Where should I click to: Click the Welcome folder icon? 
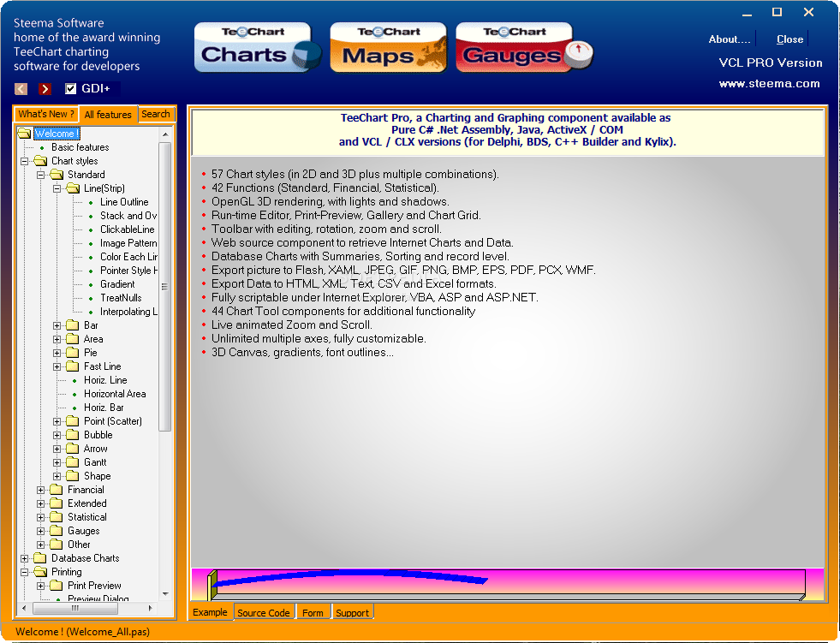pyautogui.click(x=24, y=133)
